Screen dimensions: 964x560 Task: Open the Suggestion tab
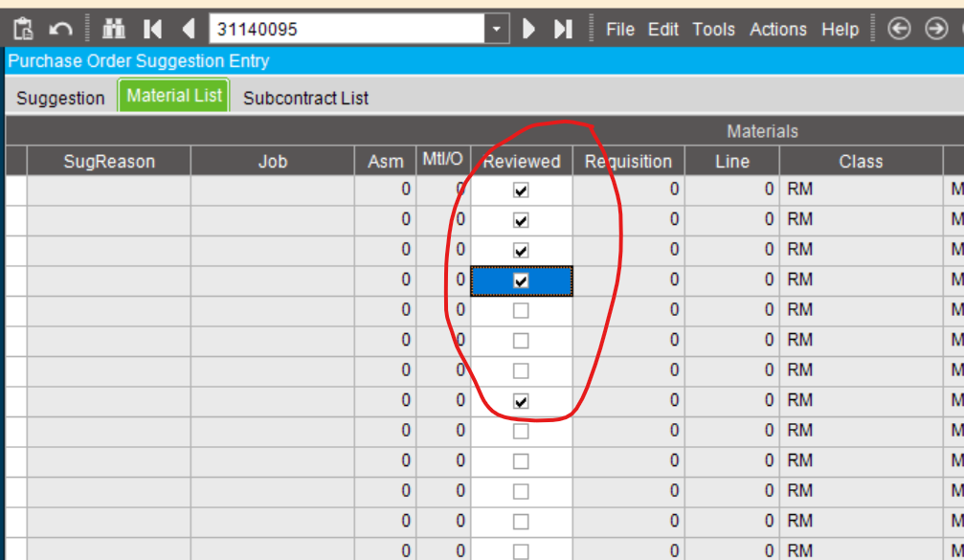[x=60, y=98]
